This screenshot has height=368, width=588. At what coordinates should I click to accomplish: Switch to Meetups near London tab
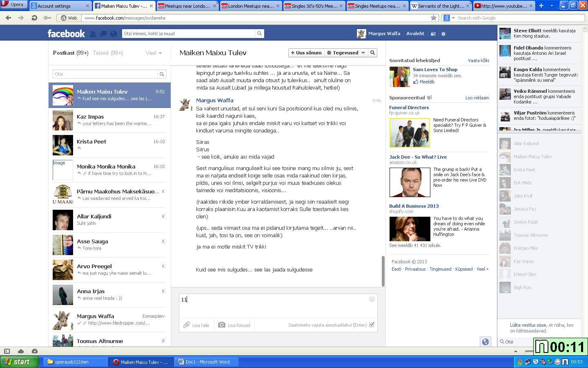pos(187,6)
